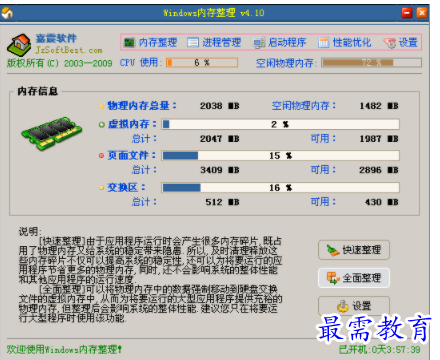
Task: Start full cleanup with 全面整理 button
Action: (354, 278)
